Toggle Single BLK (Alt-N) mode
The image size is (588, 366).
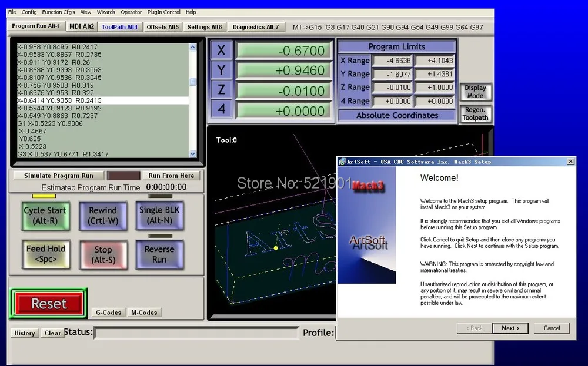coord(159,215)
